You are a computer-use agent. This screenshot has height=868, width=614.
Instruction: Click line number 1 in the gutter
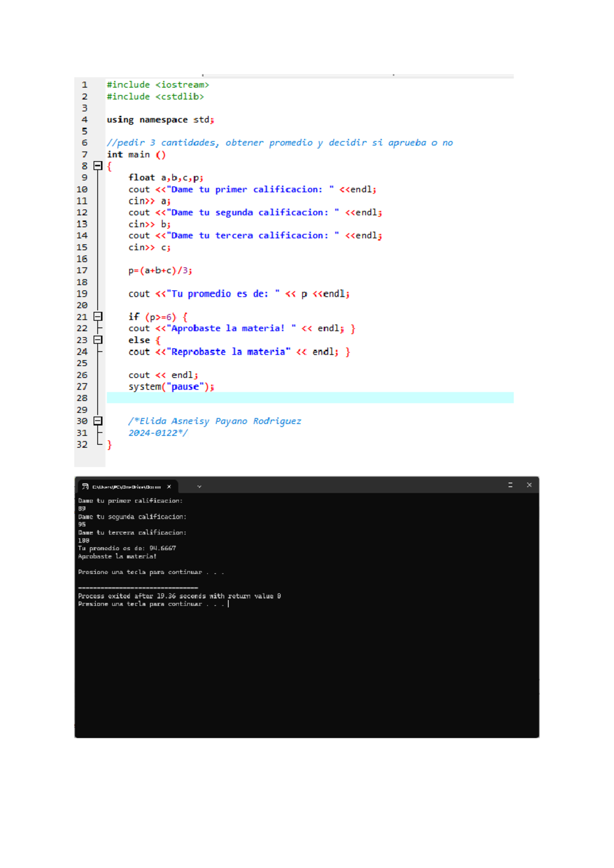(84, 85)
